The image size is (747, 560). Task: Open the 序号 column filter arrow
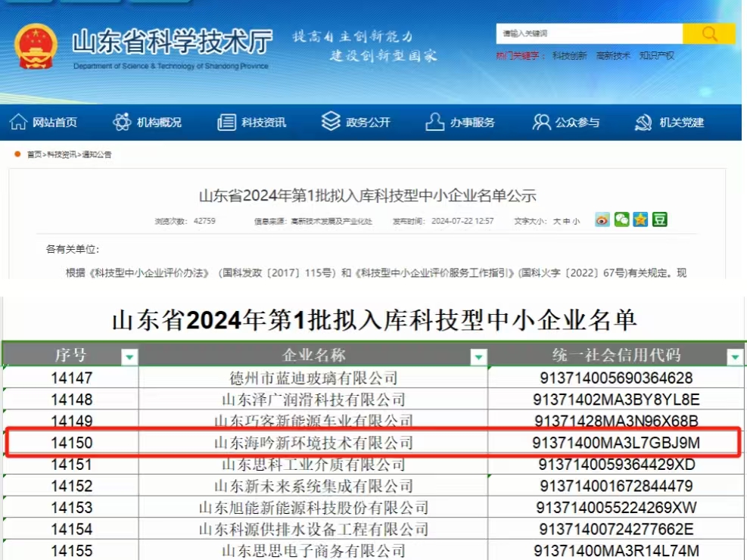click(130, 355)
